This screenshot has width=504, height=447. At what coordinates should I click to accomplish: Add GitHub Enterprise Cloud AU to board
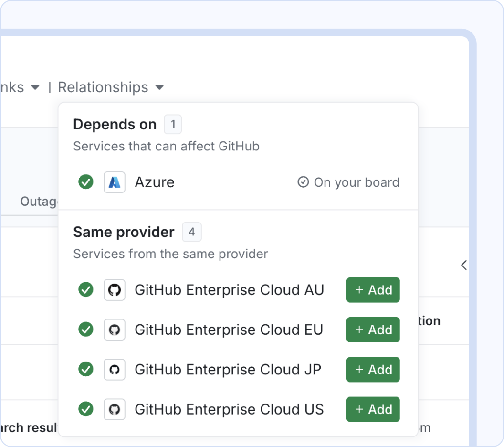[373, 290]
